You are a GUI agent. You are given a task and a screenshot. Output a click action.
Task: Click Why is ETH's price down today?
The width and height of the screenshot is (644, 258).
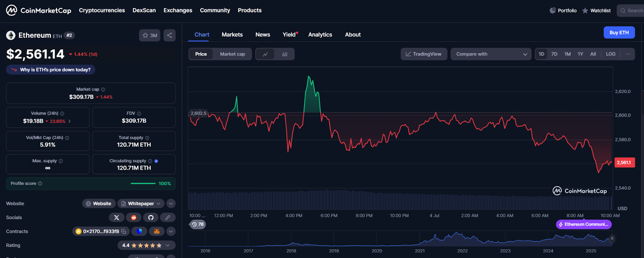[x=51, y=70]
